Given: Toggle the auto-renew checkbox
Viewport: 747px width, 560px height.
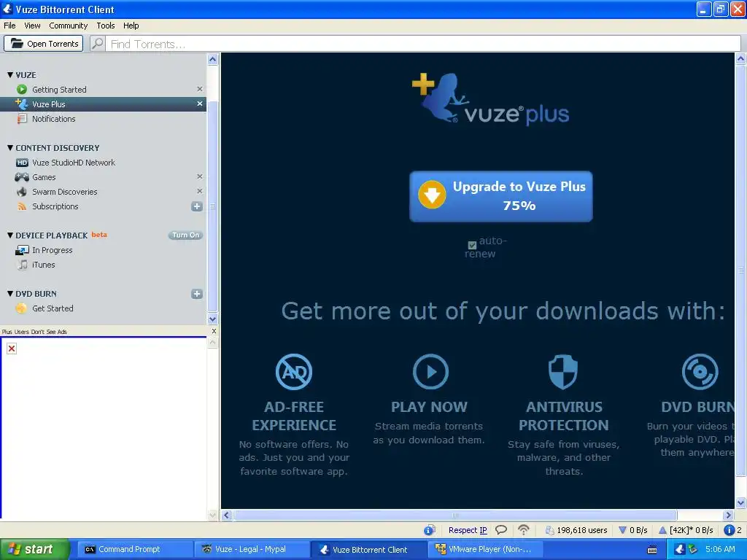Looking at the screenshot, I should 472,245.
